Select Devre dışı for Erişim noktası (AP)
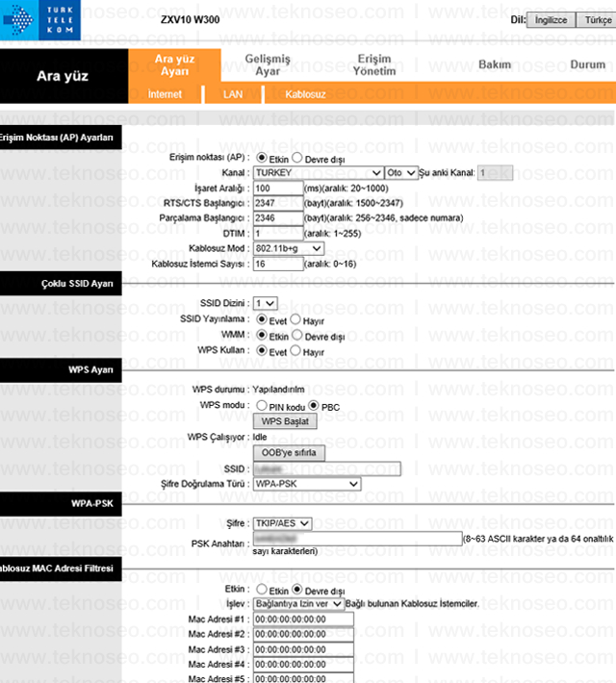 coord(296,157)
